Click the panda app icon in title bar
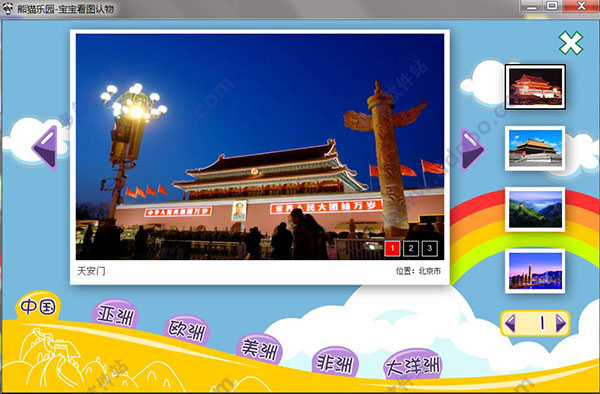This screenshot has width=600, height=394. [x=8, y=8]
